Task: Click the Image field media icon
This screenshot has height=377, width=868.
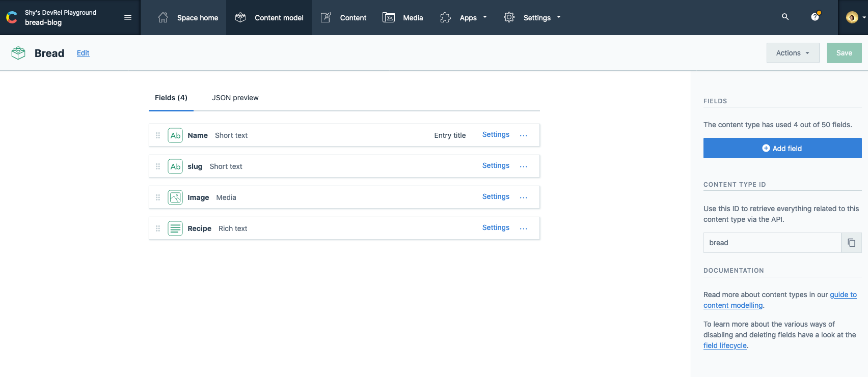Action: click(175, 197)
